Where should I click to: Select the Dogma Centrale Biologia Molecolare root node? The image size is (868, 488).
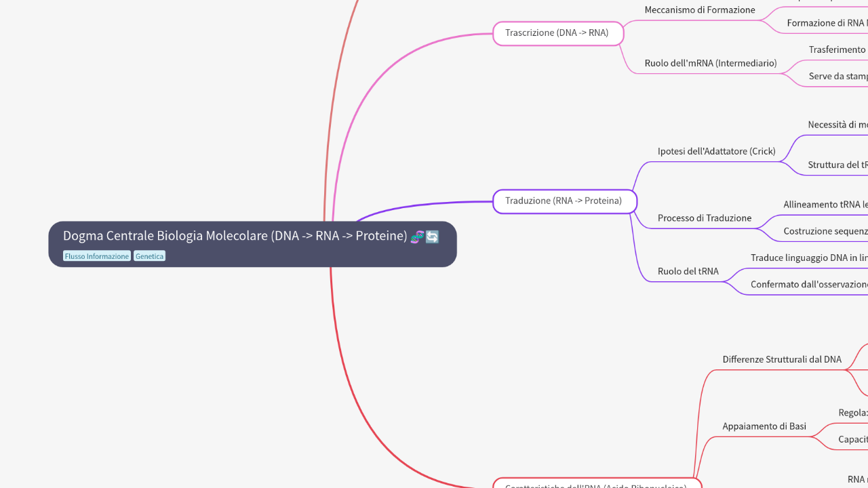[235, 237]
